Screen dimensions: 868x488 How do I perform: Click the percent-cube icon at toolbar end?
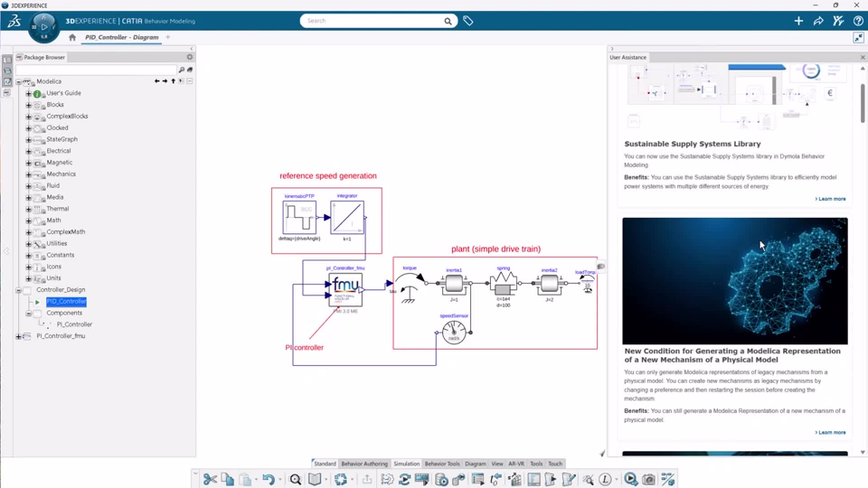click(668, 479)
